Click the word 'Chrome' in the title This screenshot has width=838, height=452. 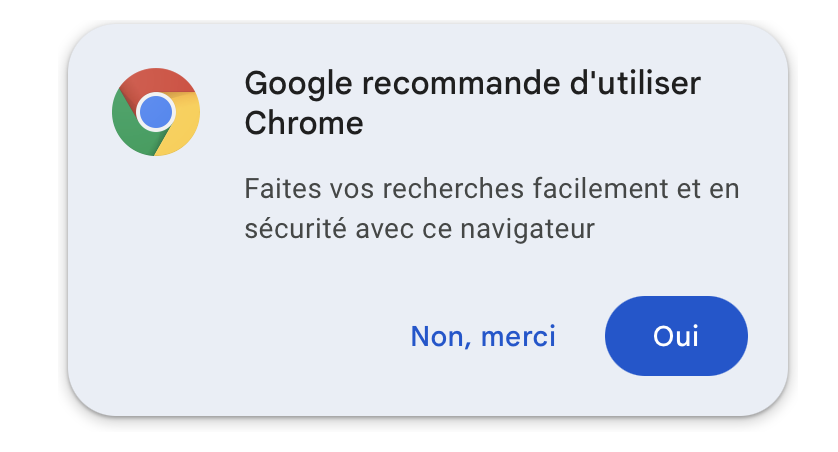pyautogui.click(x=304, y=123)
